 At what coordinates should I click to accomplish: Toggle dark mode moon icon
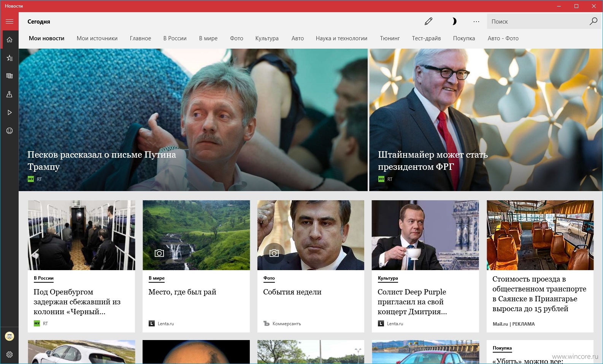coord(454,21)
